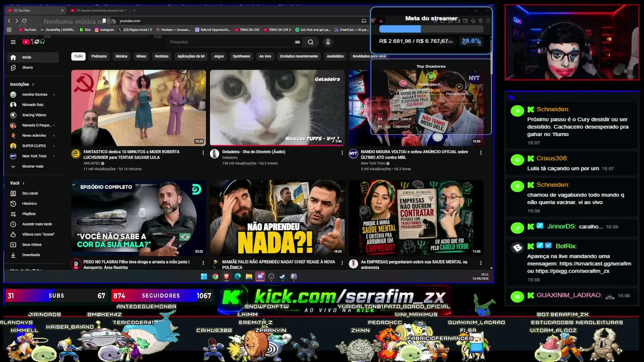
Task: Launch Chrome from the taskbar
Action: click(x=215, y=277)
